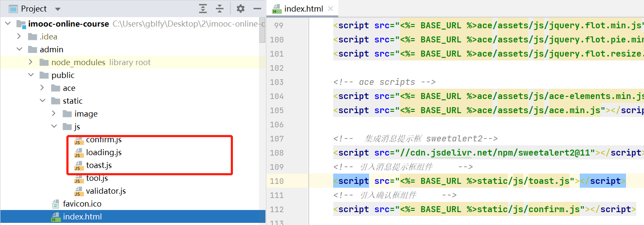Collapse the js folder
This screenshot has width=644, height=225.
point(54,126)
